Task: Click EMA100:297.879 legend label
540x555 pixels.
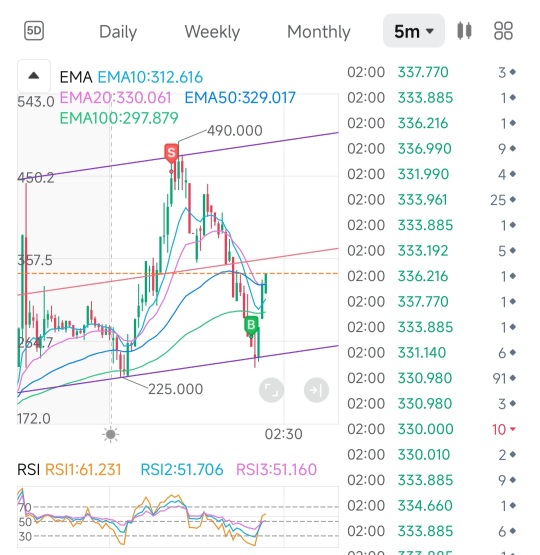Action: click(119, 118)
